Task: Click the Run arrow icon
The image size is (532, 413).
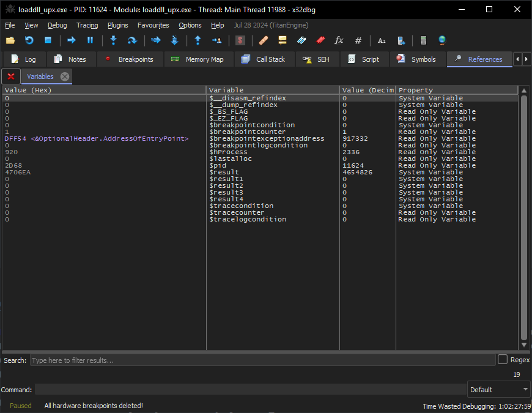Action: [72, 40]
